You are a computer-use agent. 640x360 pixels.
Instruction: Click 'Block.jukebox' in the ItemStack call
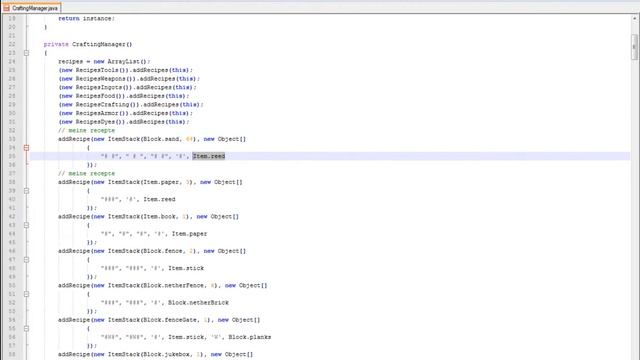pyautogui.click(x=166, y=354)
